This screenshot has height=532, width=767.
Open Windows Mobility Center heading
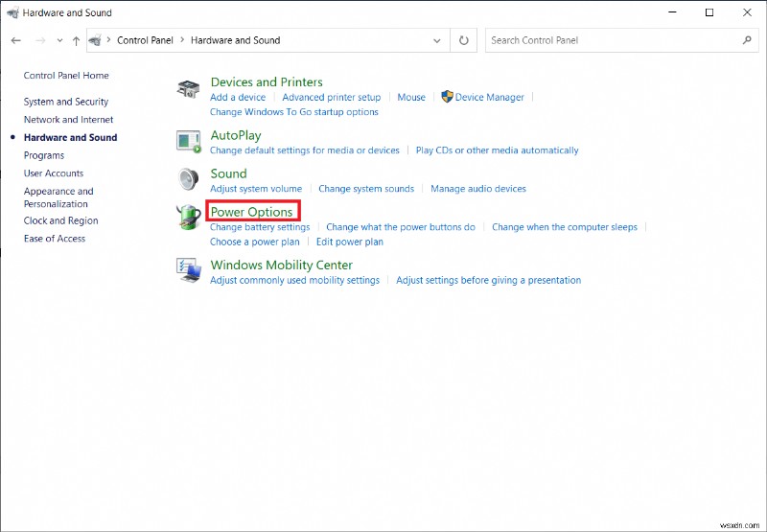pos(281,265)
